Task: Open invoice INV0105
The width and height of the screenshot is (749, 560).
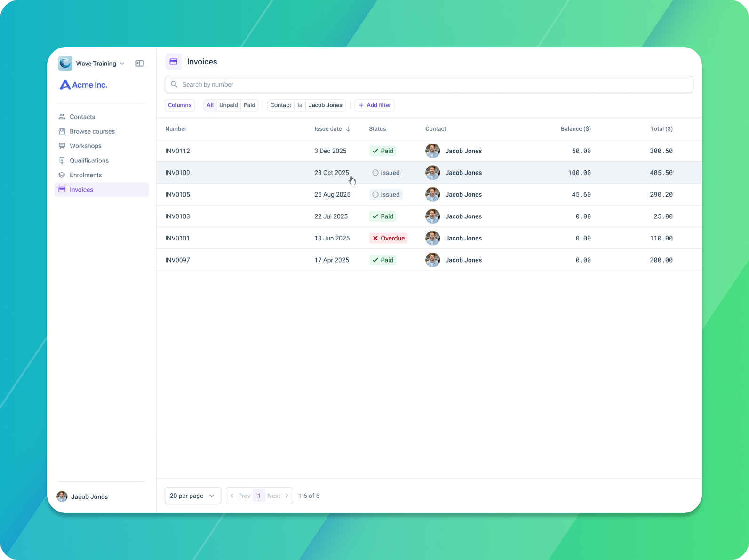Action: pyautogui.click(x=177, y=194)
